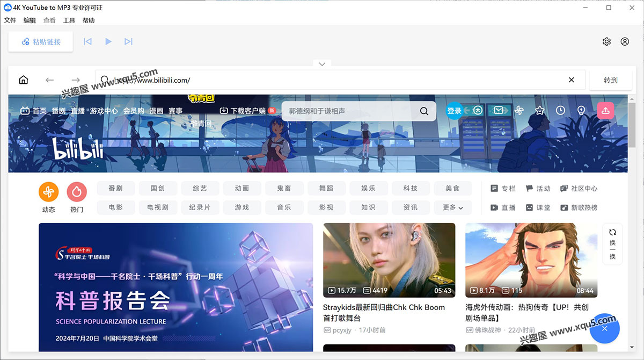This screenshot has width=644, height=360.
Task: Open the settings gear icon
Action: [607, 41]
